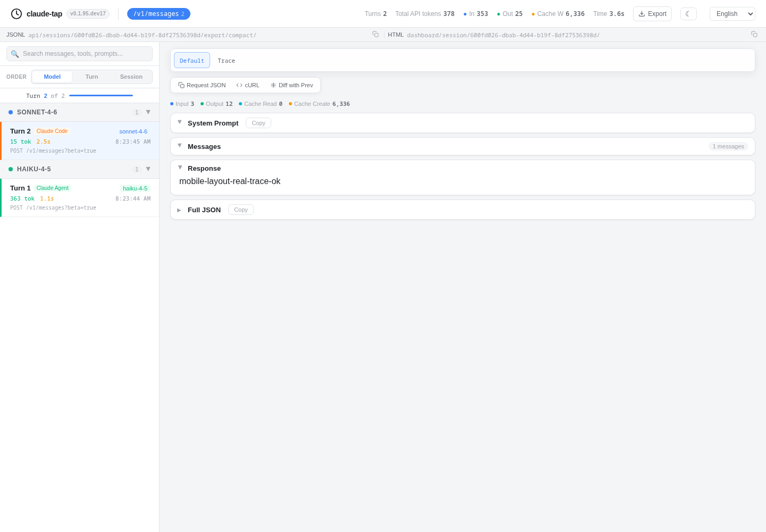
Task: Click the 363 tok value
Action: (x=22, y=198)
